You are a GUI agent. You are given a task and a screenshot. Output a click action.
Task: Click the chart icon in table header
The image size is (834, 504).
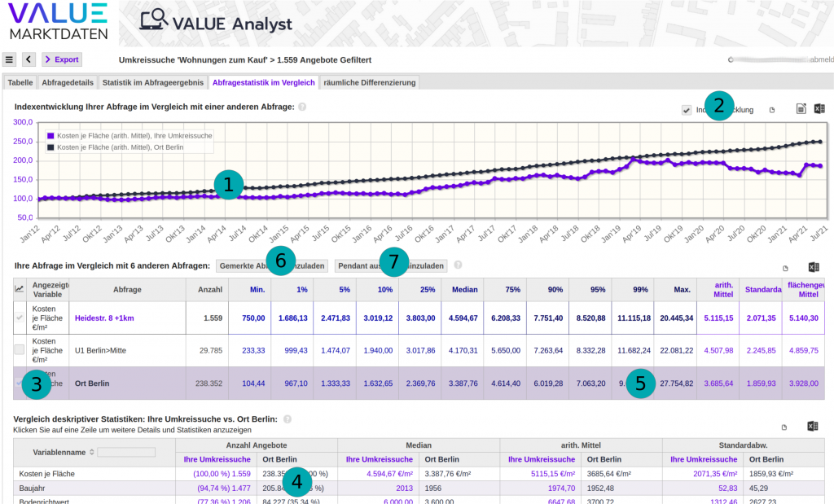point(20,289)
